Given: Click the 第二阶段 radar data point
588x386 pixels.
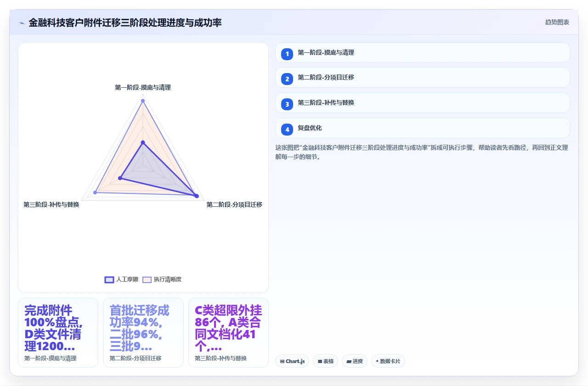Looking at the screenshot, I should click(x=197, y=196).
